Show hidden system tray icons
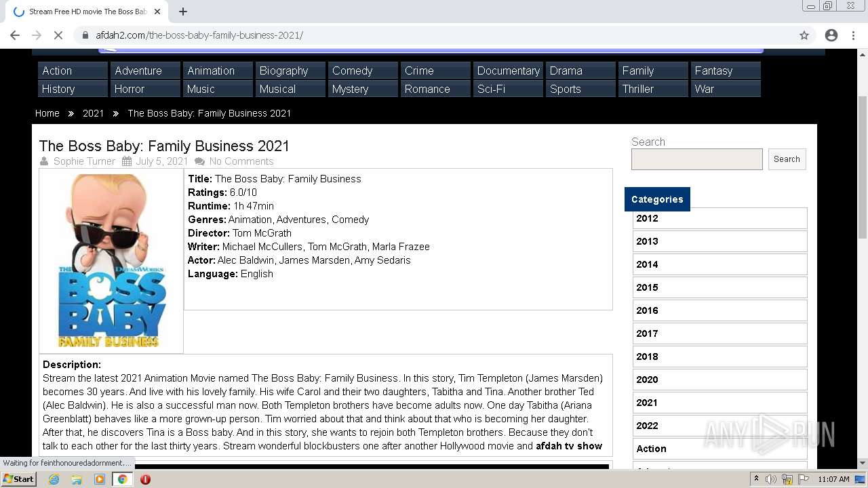 tap(757, 479)
